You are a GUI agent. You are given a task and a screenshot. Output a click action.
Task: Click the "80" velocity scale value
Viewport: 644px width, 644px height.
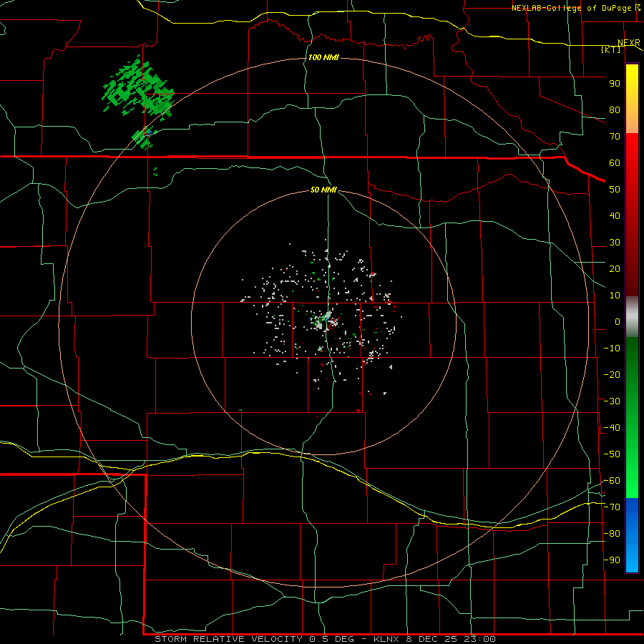(615, 110)
